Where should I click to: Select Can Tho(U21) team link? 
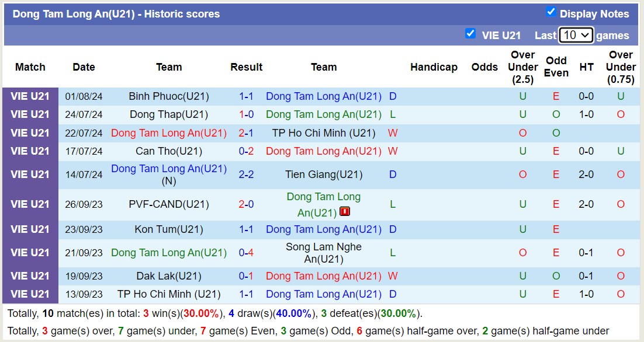(169, 151)
